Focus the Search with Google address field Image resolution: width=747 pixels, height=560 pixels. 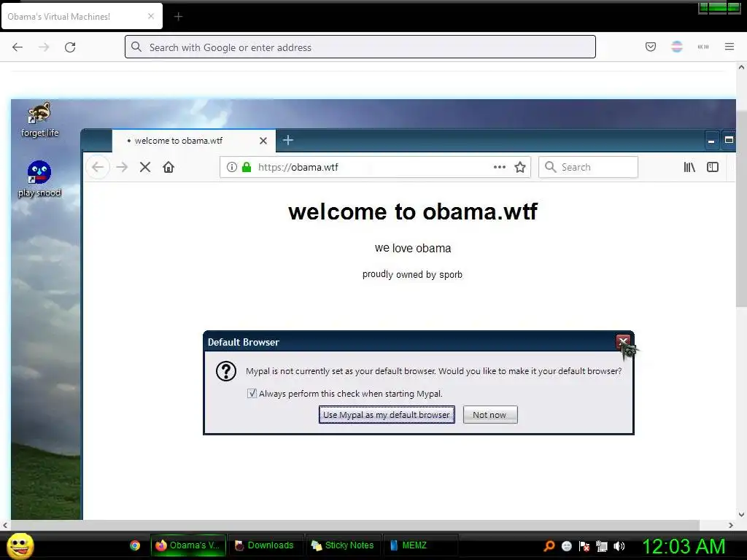point(360,47)
